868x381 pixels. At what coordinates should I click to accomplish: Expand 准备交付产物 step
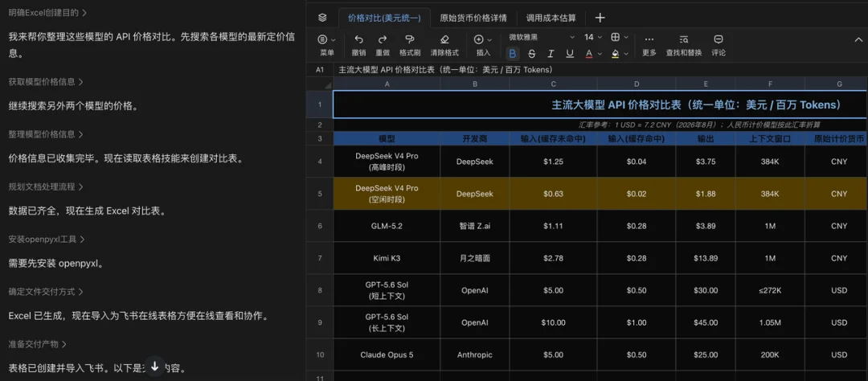(37, 344)
